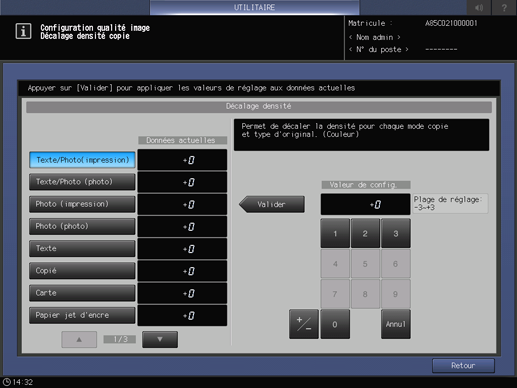Click the clock icon by 14:32
This screenshot has height=388, width=517.
[7, 382]
